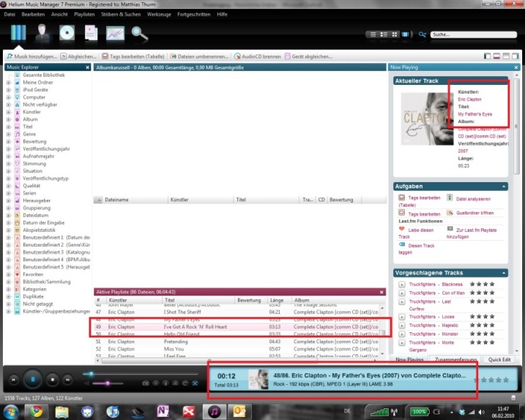Select Album in Music Explorer tree

pos(30,119)
